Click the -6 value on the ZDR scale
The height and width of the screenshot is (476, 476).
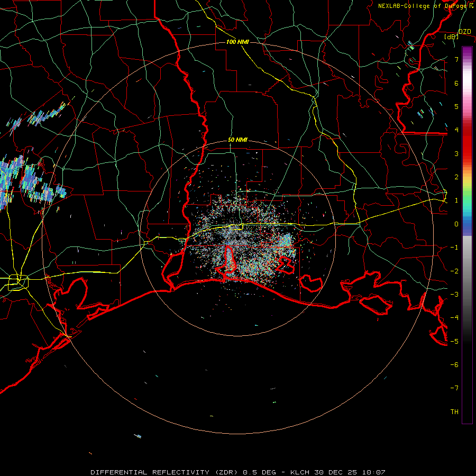click(454, 365)
